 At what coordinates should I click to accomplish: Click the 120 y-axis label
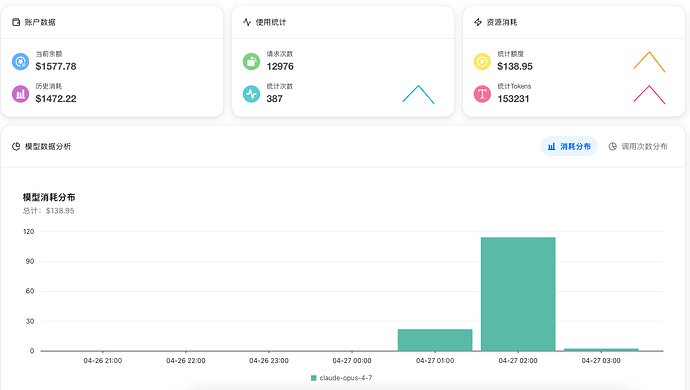tap(29, 232)
